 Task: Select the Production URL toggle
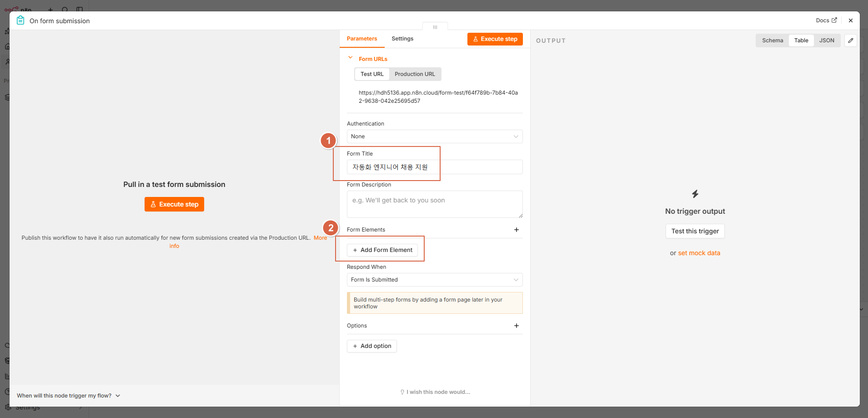(x=415, y=74)
